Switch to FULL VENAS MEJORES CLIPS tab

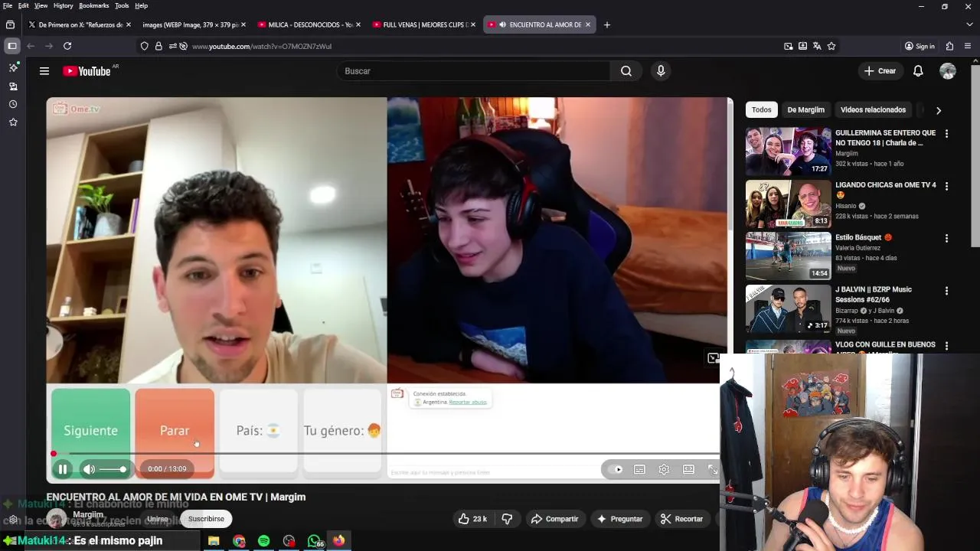click(x=424, y=24)
